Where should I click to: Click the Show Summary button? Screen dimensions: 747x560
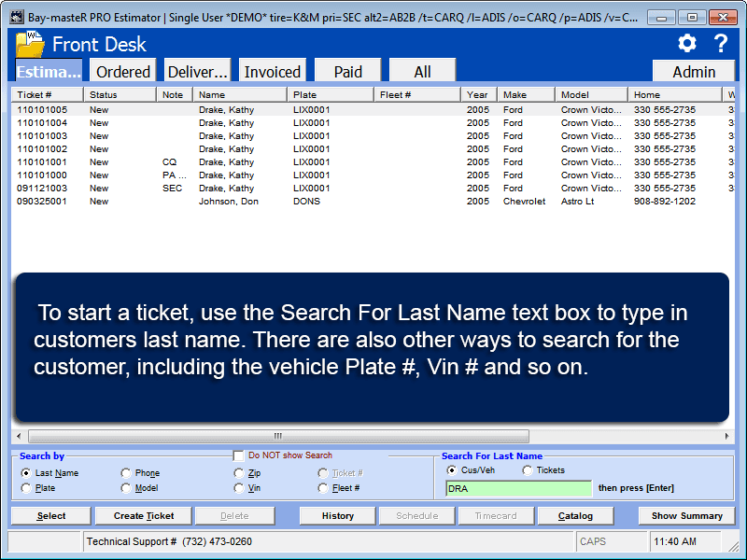pyautogui.click(x=686, y=516)
